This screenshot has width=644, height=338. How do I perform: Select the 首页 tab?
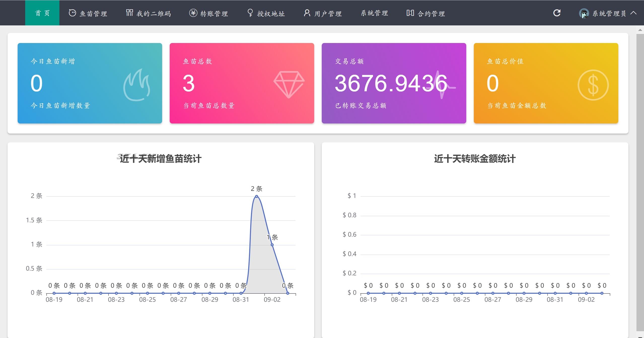[42, 13]
